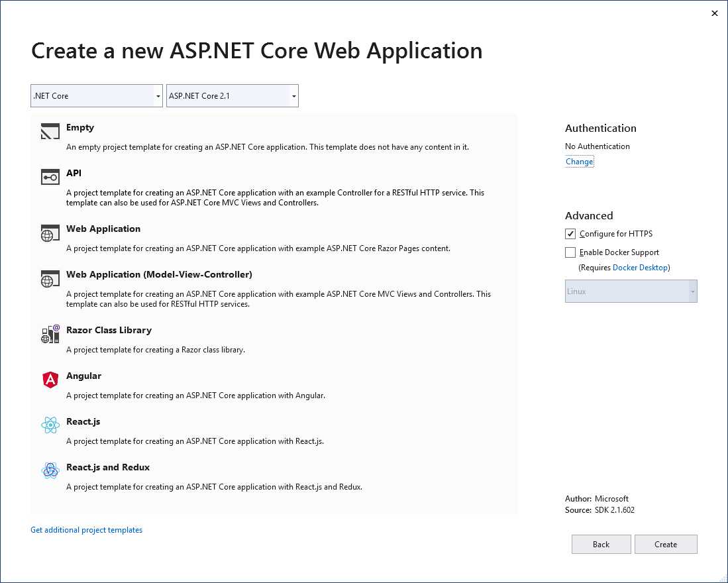Click Get additional project templates

86,530
